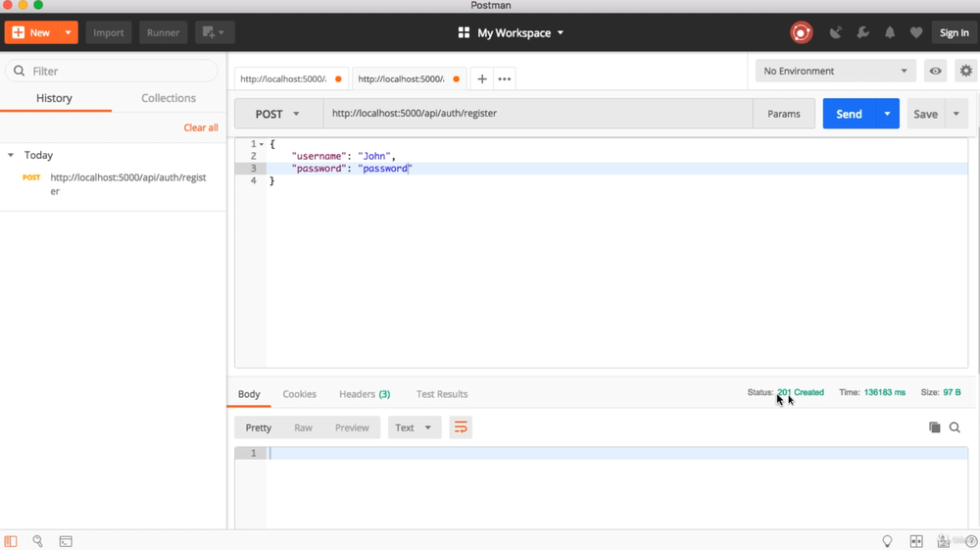Image resolution: width=980 pixels, height=550 pixels.
Task: Select the Pretty response view
Action: (x=258, y=427)
